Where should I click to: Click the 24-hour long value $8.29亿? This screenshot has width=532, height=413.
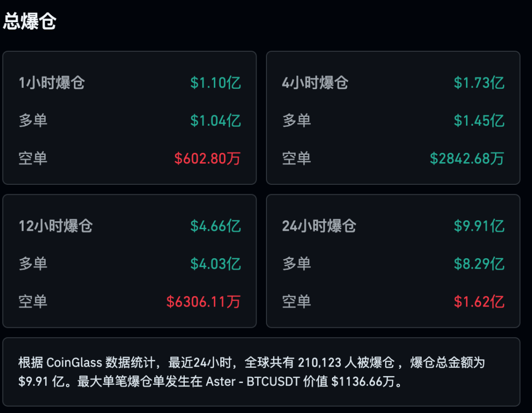pyautogui.click(x=479, y=264)
